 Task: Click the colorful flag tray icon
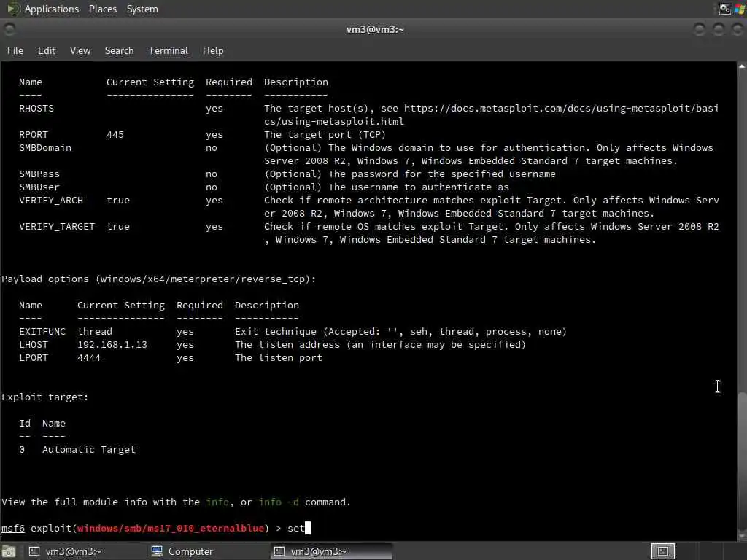pyautogui.click(x=740, y=9)
